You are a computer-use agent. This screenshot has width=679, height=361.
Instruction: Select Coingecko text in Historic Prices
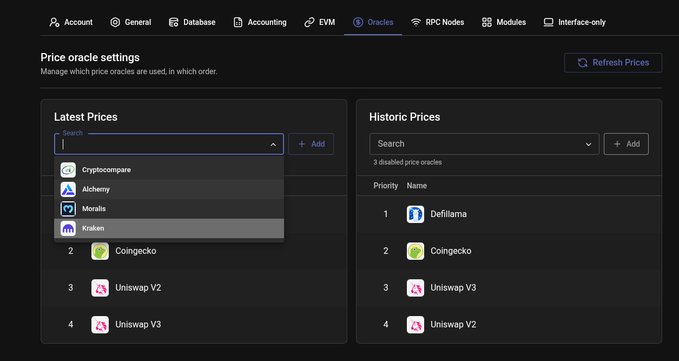tap(451, 251)
